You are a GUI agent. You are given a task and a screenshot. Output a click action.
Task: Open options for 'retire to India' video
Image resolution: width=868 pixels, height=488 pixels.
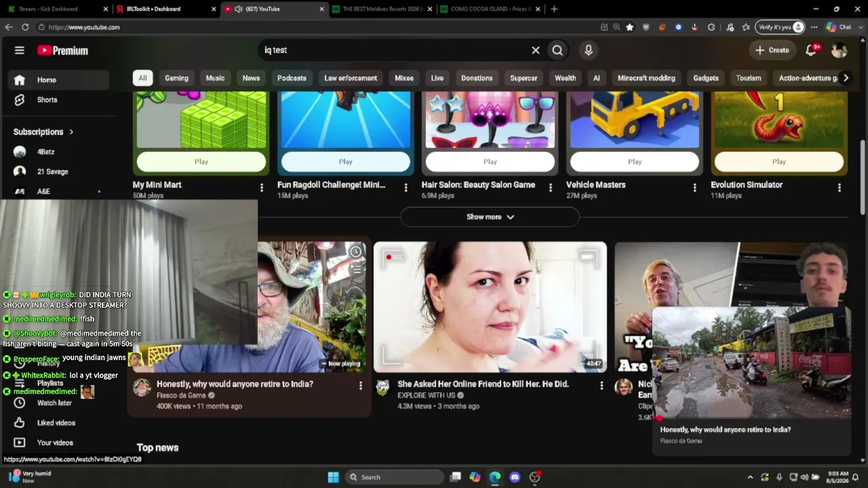coord(361,386)
